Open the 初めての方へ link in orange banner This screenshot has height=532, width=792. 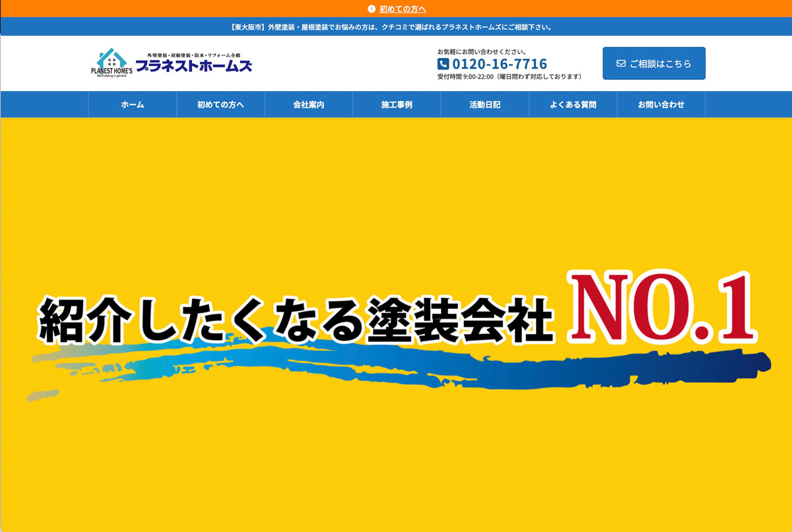pyautogui.click(x=403, y=9)
